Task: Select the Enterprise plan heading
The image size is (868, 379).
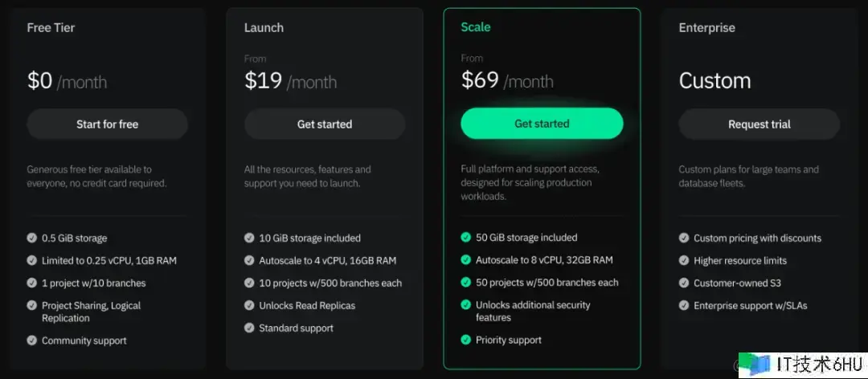Action: click(x=706, y=27)
